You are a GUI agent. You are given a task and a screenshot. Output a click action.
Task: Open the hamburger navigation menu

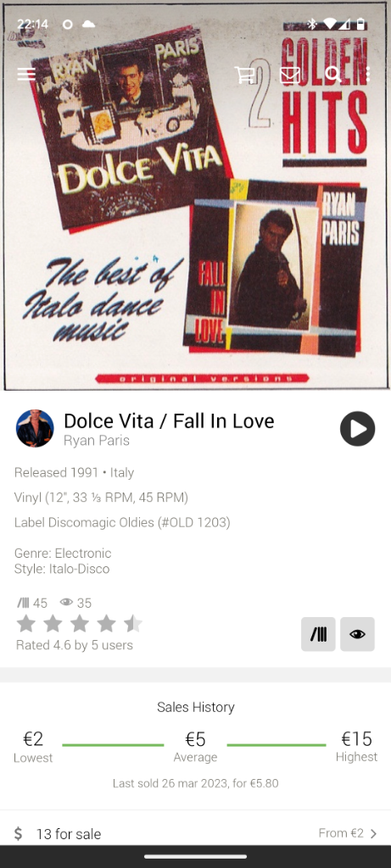(x=26, y=75)
